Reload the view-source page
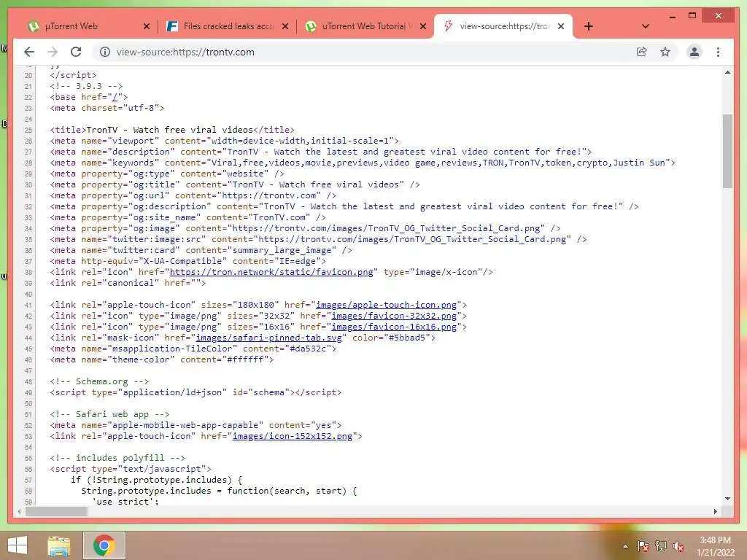Screen dimensions: 747x560 pos(76,52)
